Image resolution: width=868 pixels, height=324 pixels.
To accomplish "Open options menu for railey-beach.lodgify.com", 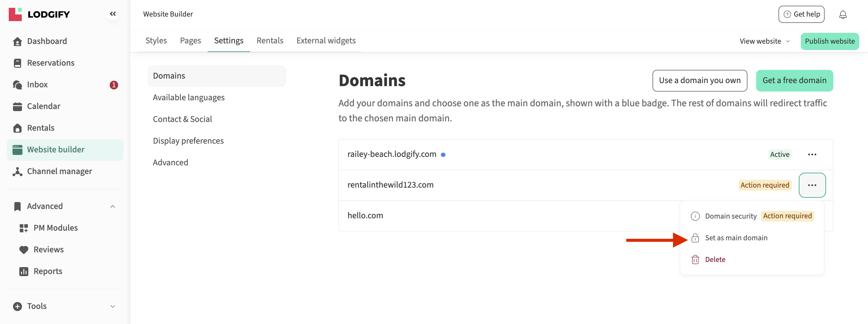I will coord(812,154).
